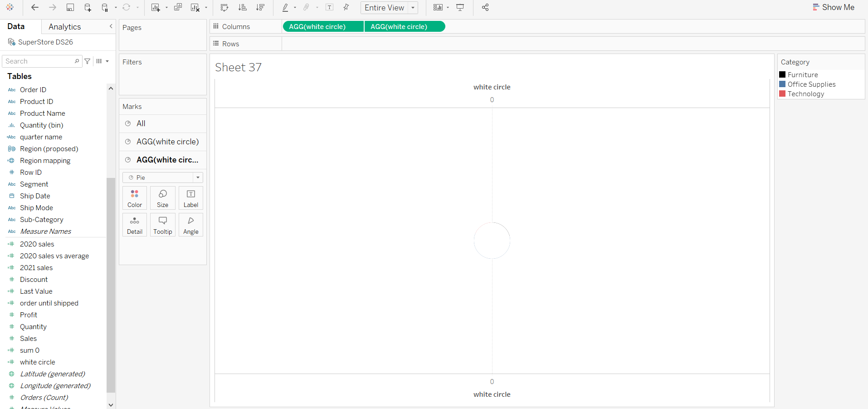Collapse the Data pane with the arrow
868x409 pixels.
pos(111,26)
